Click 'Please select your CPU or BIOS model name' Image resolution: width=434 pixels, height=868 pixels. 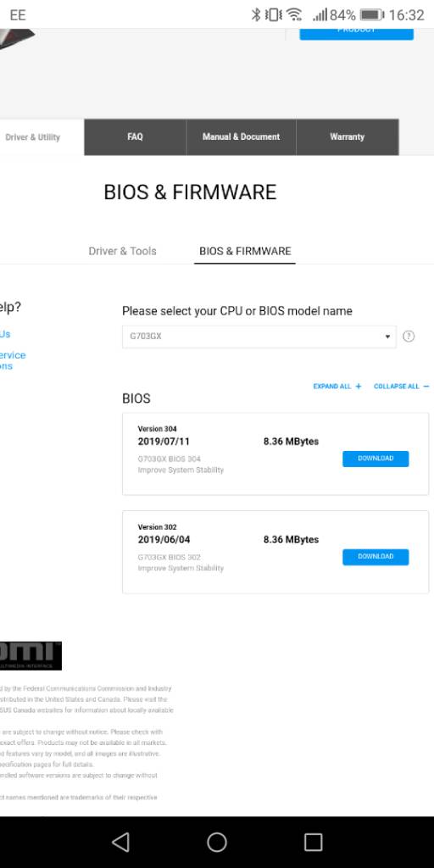237,311
